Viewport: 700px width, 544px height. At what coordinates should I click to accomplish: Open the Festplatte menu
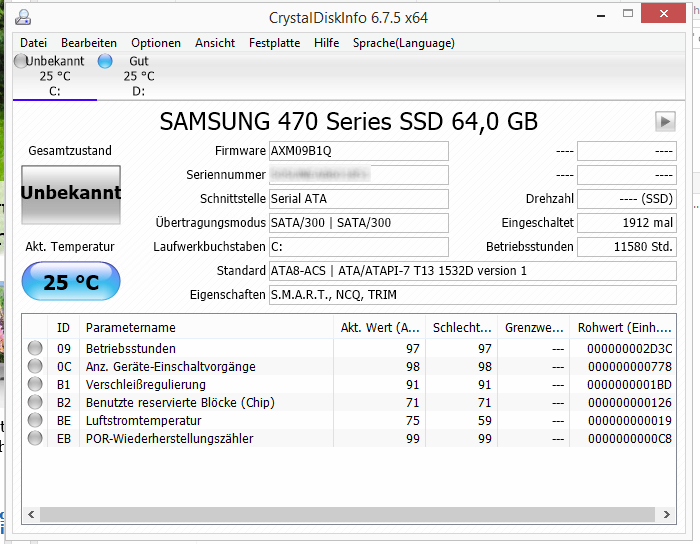pyautogui.click(x=275, y=43)
